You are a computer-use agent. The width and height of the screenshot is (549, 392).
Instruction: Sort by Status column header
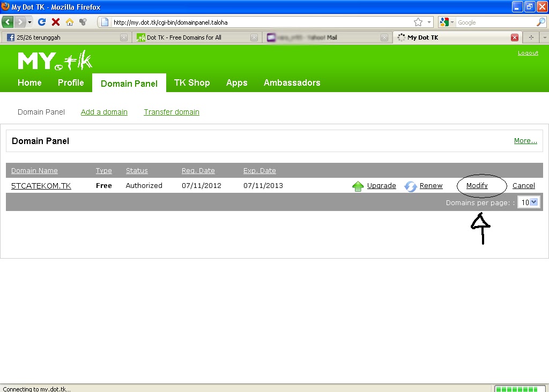tap(137, 171)
